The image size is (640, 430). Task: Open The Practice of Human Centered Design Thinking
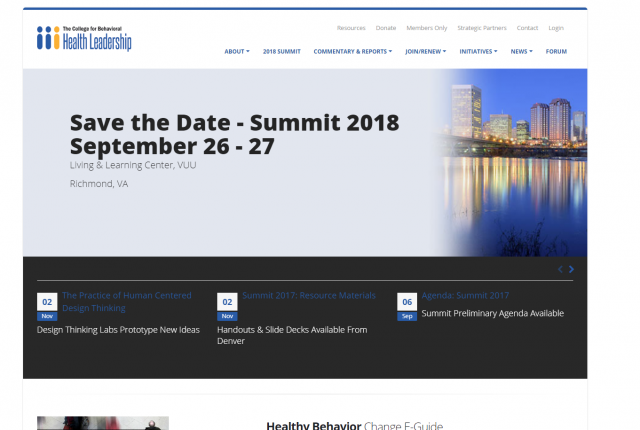[x=127, y=301]
